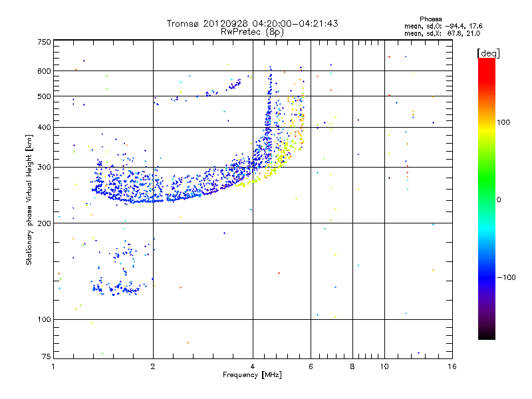
Task: Click the black bottom of the colorbar
Action: (x=487, y=334)
